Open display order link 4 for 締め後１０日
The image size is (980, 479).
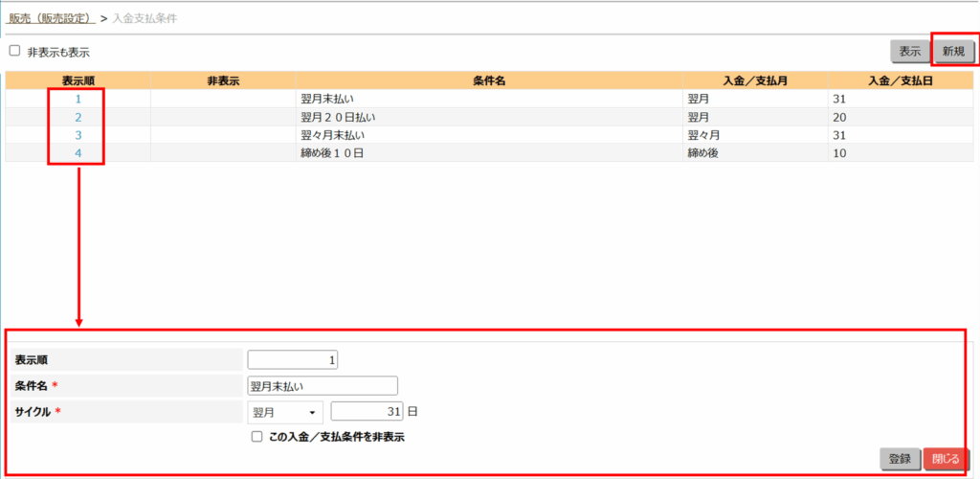[78, 153]
